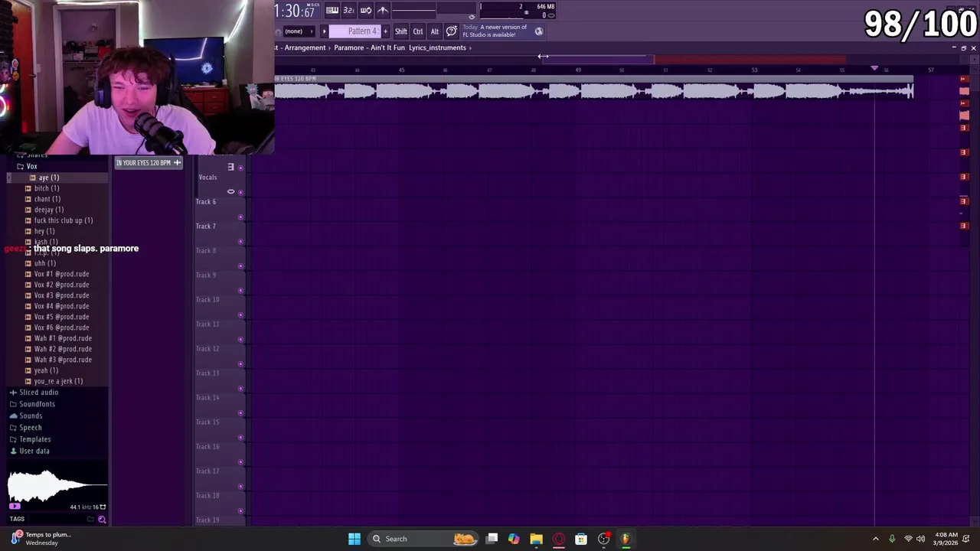Click Arrangement in playlist breadcrumb
Viewport: 980px width, 551px height.
click(x=305, y=47)
